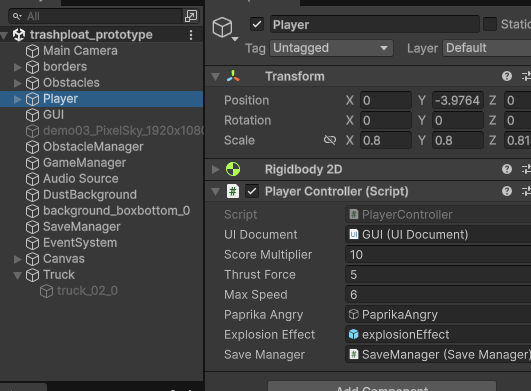The height and width of the screenshot is (391, 531).
Task: Select DustBackground in the Hierarchy
Action: (102, 195)
